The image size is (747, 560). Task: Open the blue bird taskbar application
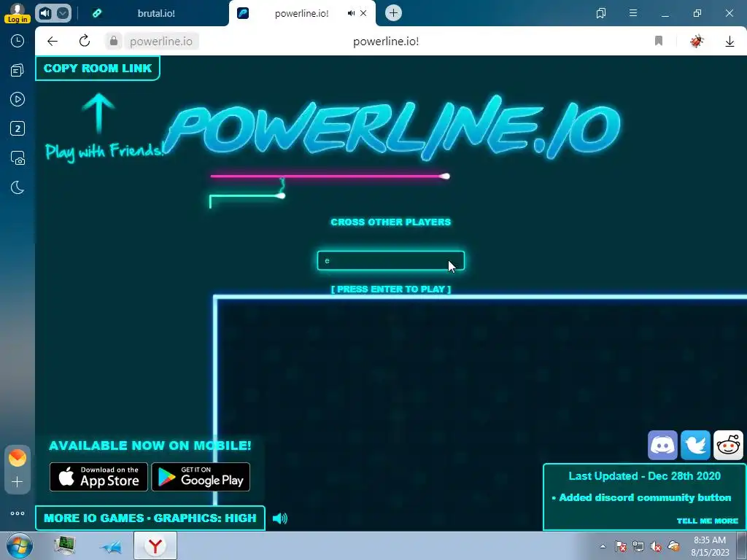(x=111, y=547)
